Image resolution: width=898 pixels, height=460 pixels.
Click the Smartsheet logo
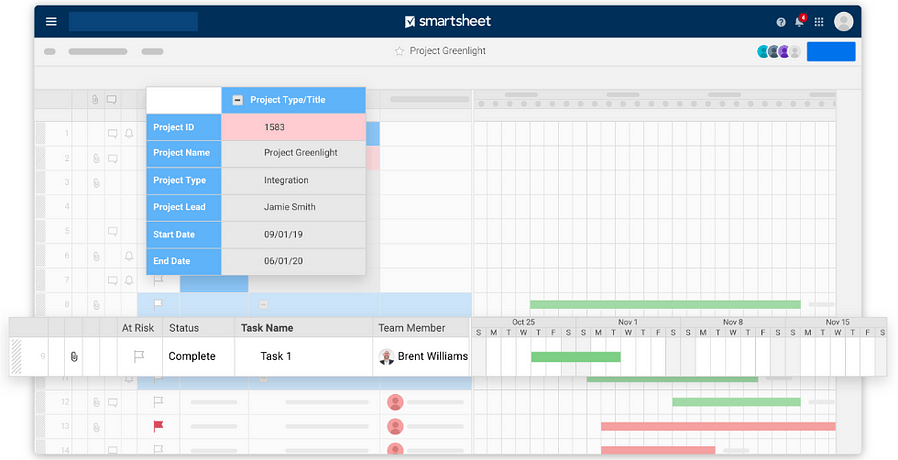click(448, 21)
